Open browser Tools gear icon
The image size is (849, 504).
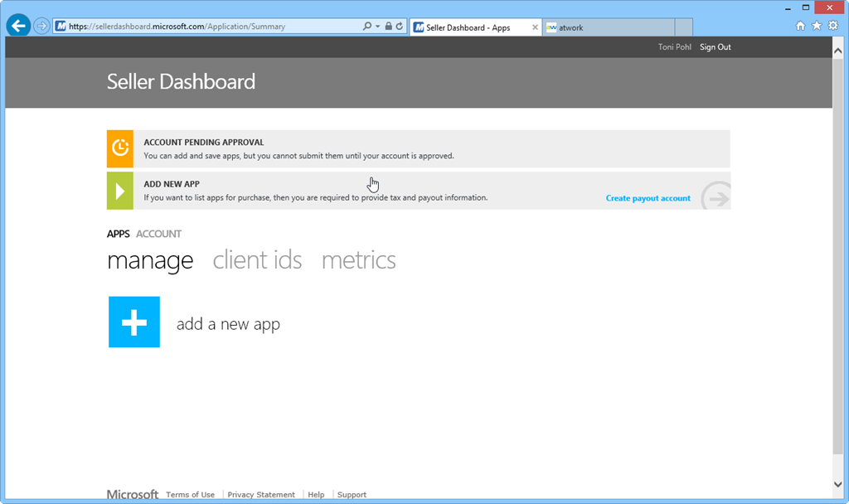pos(833,26)
